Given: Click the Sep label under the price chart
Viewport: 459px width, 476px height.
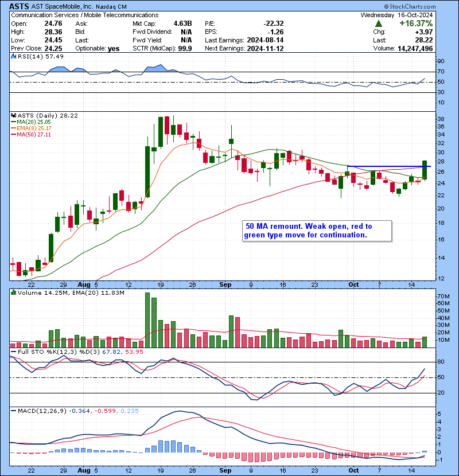Looking at the screenshot, I should coord(225,285).
